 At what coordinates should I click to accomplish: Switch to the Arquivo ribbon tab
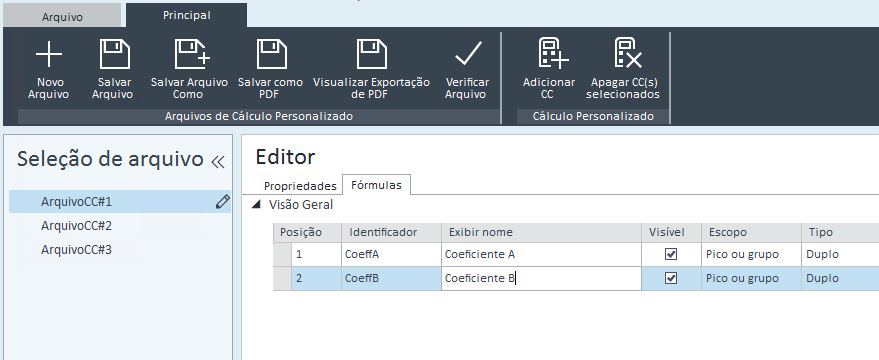click(x=62, y=17)
